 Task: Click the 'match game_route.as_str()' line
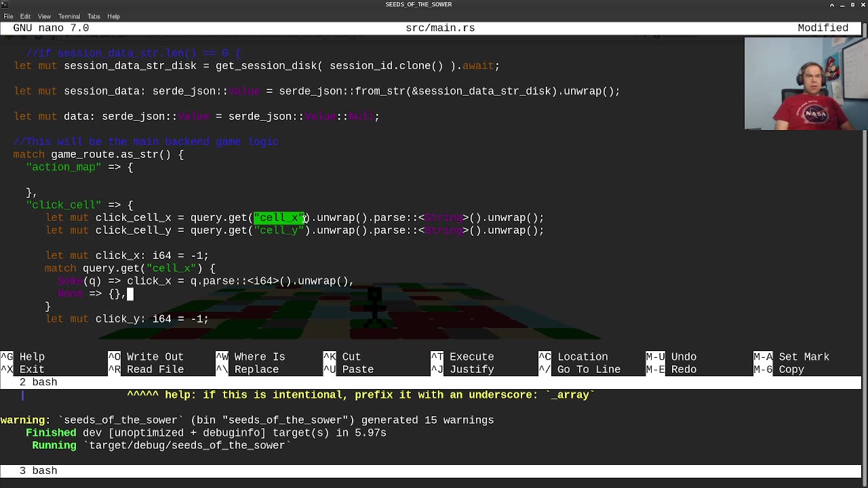[98, 155]
